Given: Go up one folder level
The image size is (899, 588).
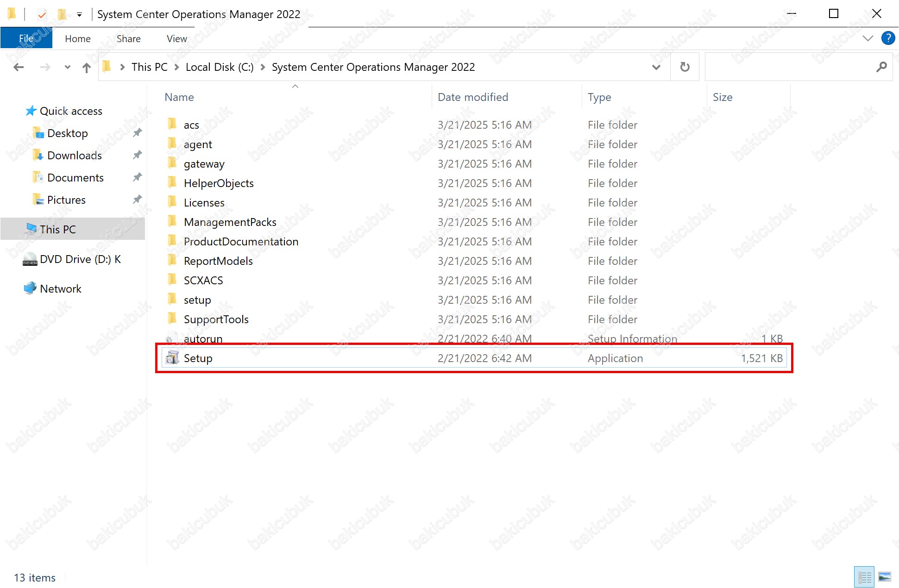Looking at the screenshot, I should click(87, 68).
